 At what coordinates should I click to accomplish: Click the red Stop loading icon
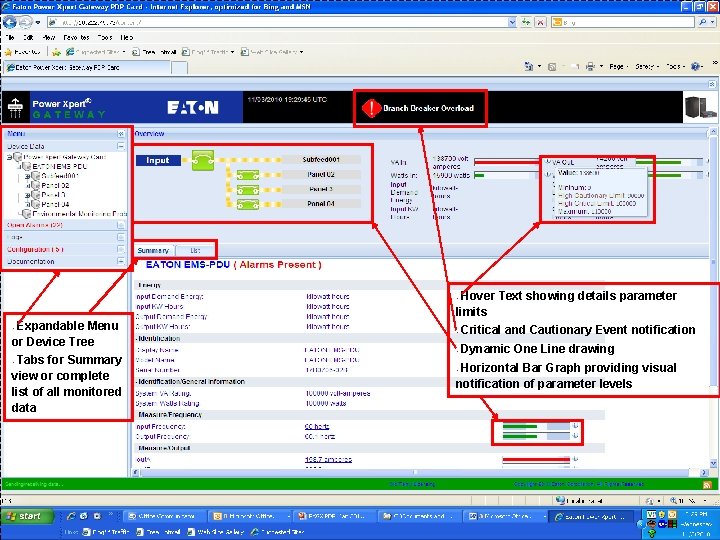pyautogui.click(x=541, y=22)
